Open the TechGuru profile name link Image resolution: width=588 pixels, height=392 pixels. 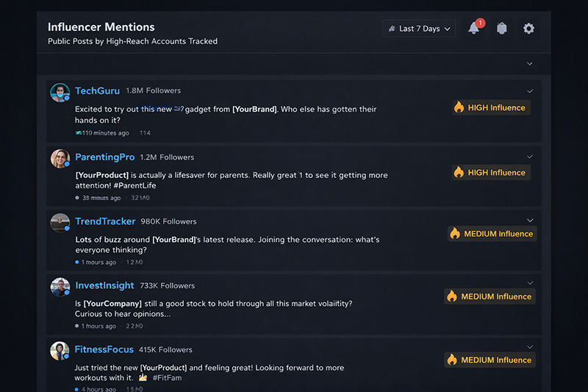(x=97, y=91)
